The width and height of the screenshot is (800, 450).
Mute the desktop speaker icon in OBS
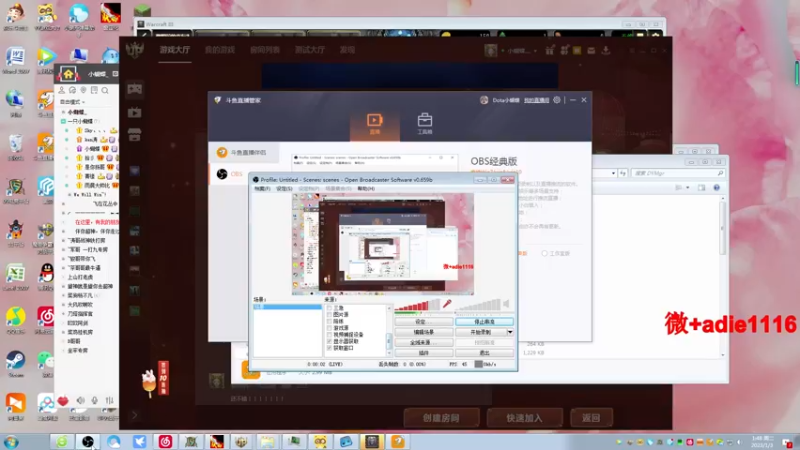tap(506, 304)
